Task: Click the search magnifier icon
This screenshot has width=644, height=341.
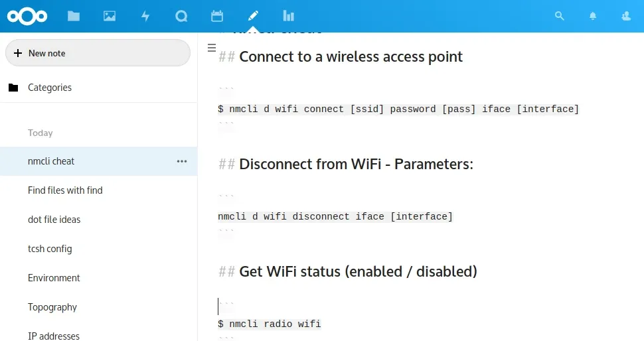Action: [560, 16]
